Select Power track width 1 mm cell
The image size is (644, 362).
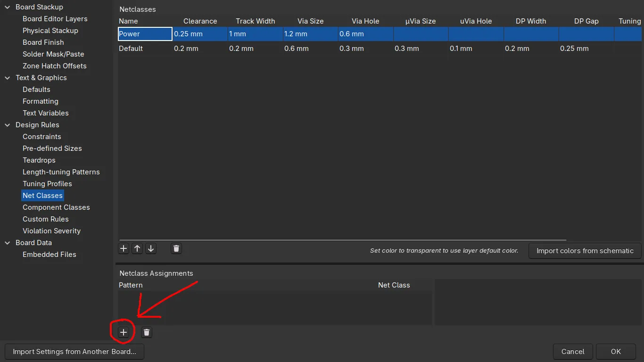255,34
